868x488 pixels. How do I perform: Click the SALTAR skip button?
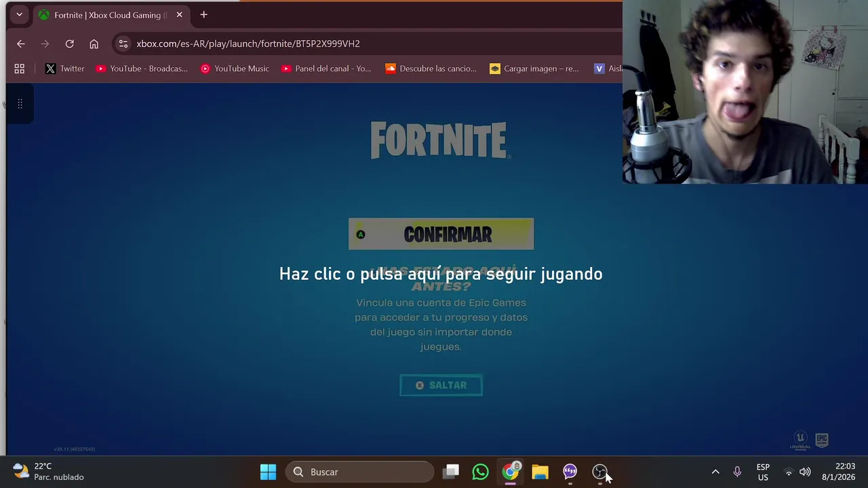tap(441, 385)
